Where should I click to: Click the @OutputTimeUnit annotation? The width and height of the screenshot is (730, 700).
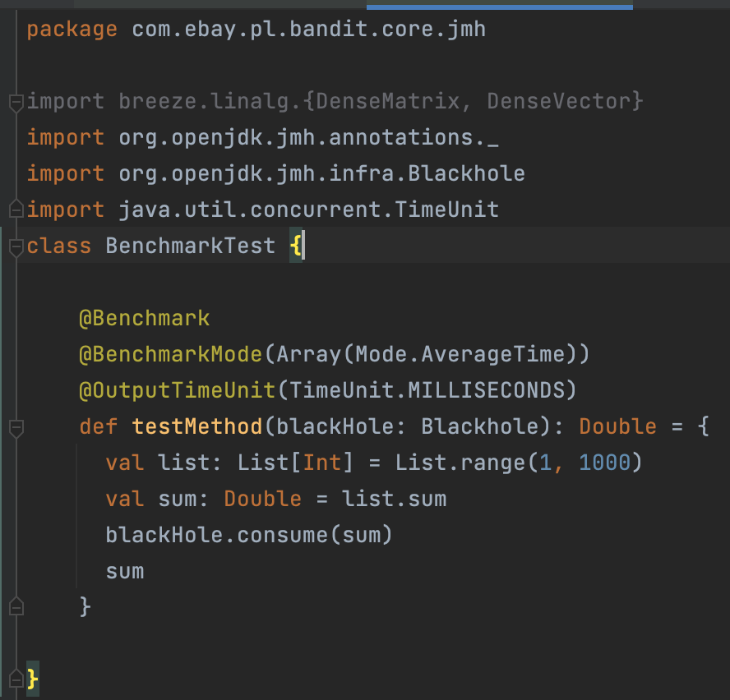(177, 390)
